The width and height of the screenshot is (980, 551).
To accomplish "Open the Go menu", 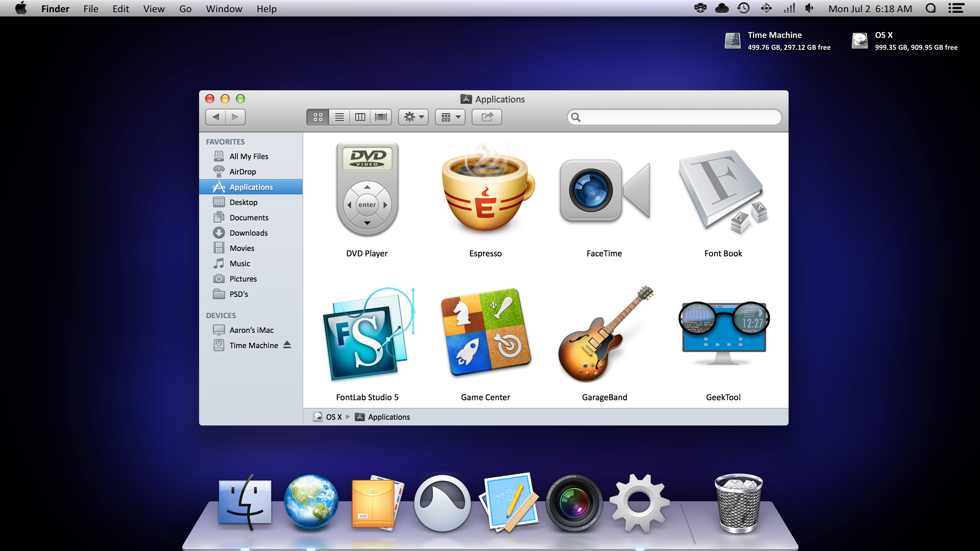I will [x=185, y=9].
